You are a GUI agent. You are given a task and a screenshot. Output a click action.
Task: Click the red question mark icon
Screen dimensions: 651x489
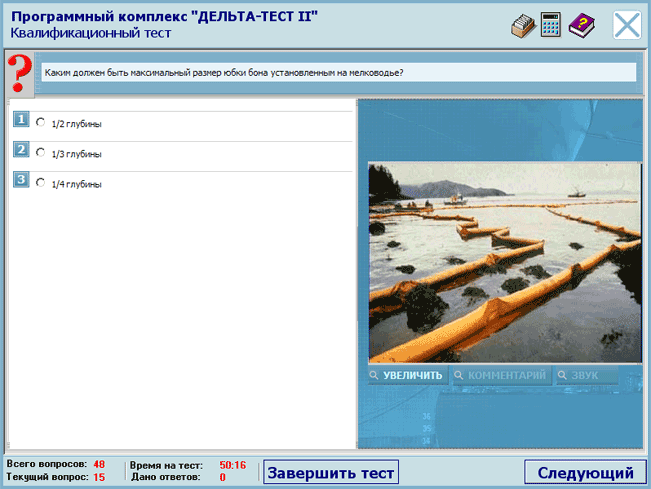point(20,73)
